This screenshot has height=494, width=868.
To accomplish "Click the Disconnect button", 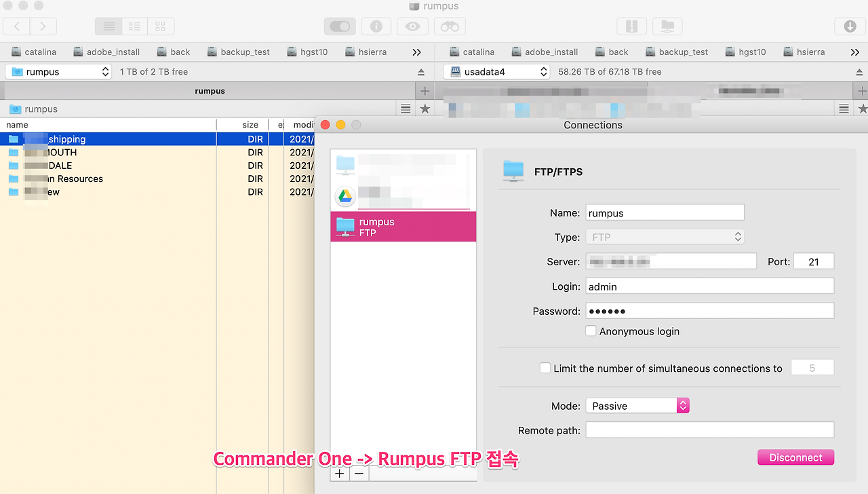I will [x=795, y=457].
